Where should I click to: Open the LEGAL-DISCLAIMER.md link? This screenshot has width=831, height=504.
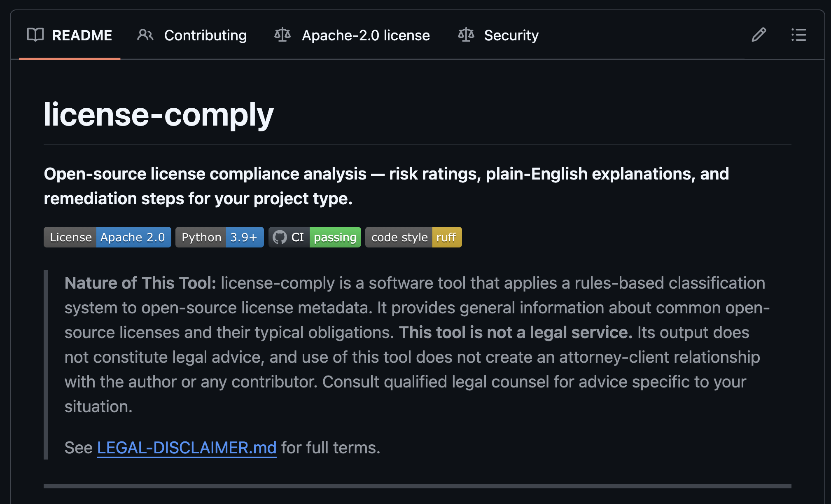click(x=187, y=448)
